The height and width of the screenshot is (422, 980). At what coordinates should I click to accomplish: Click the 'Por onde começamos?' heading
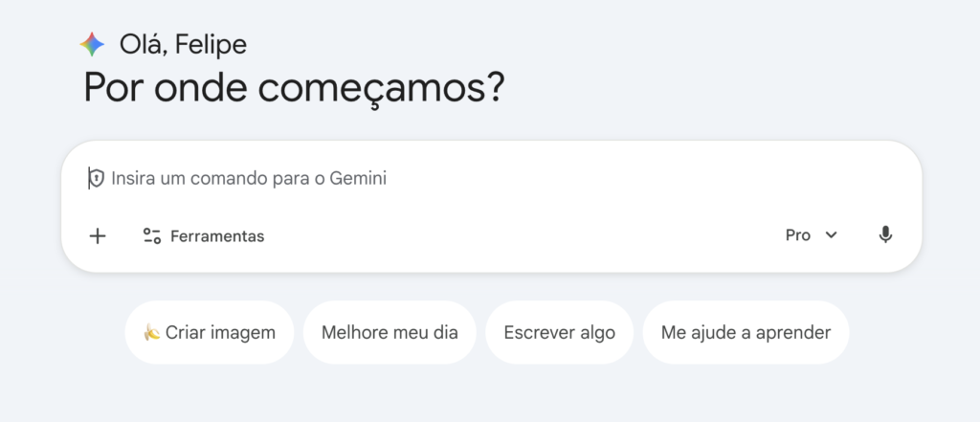coord(293,88)
